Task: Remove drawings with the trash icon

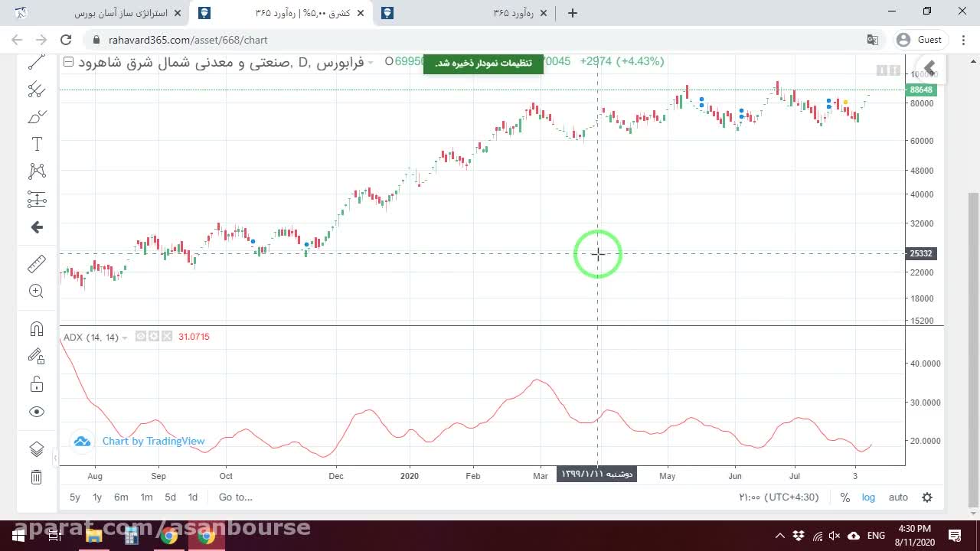Action: [x=36, y=478]
